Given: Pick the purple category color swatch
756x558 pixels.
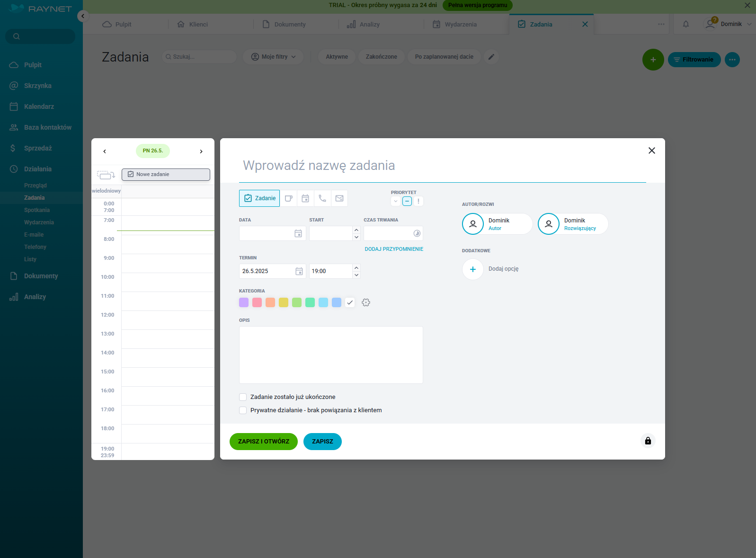Looking at the screenshot, I should [x=244, y=302].
